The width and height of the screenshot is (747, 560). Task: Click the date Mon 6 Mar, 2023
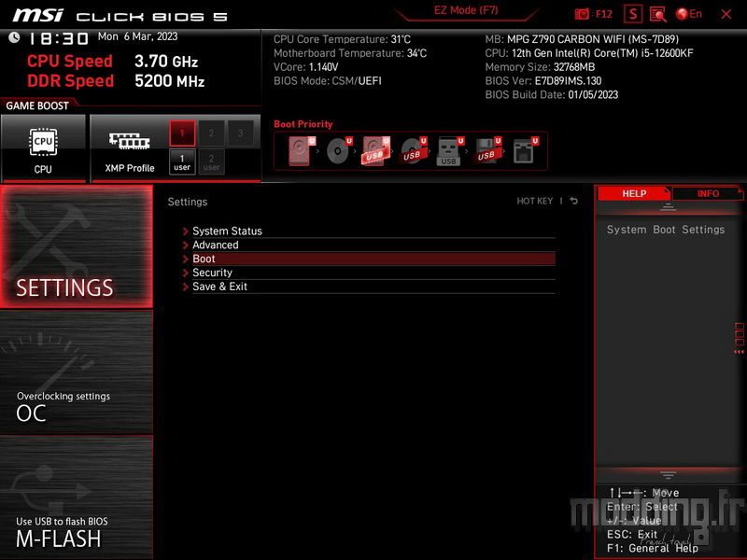[137, 36]
